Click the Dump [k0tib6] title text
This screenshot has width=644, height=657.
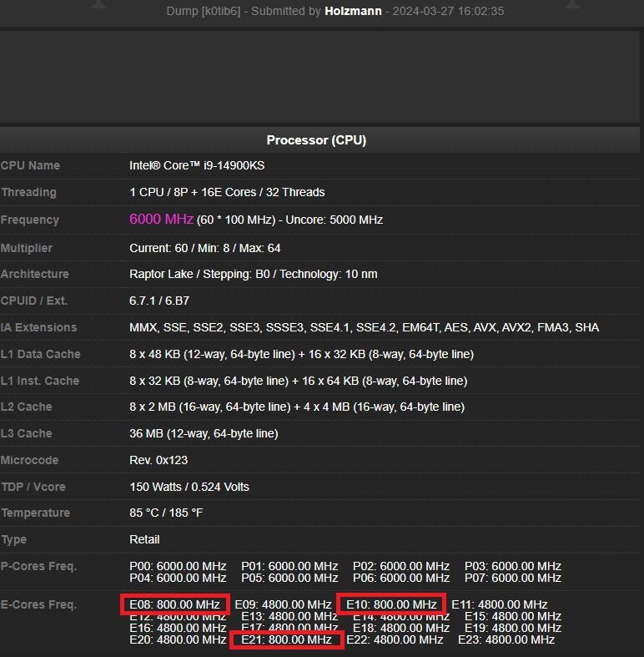(x=204, y=11)
